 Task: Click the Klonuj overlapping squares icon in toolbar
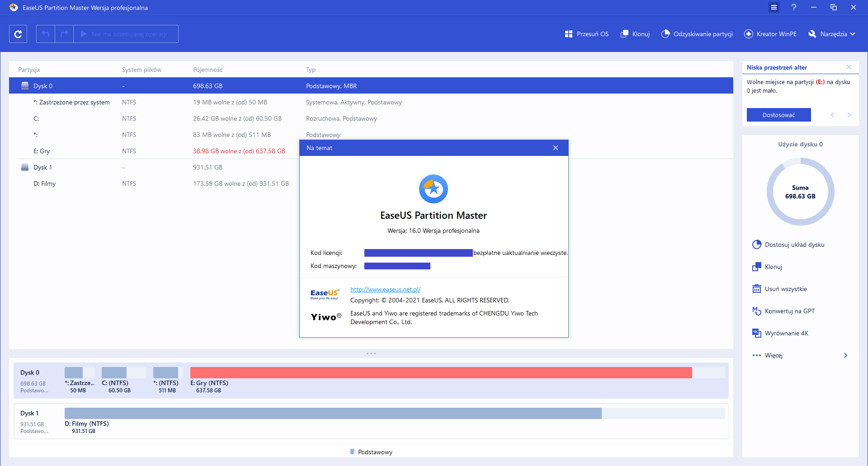(x=624, y=34)
